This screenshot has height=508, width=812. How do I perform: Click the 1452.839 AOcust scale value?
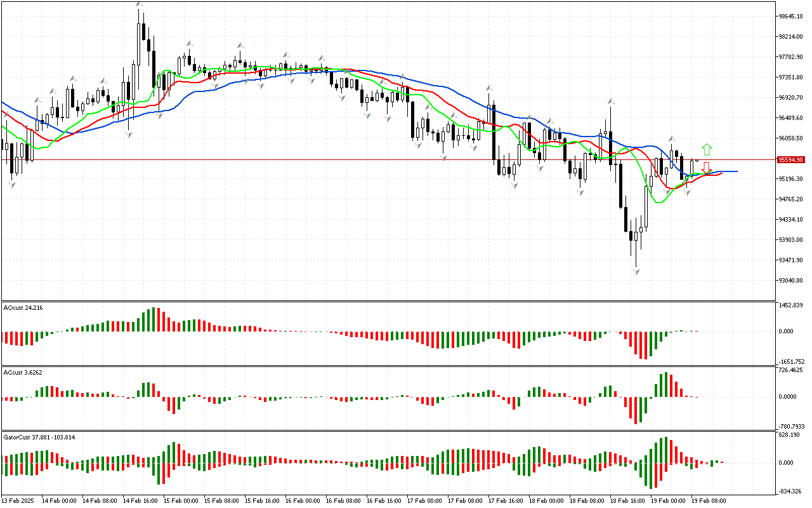[790, 306]
